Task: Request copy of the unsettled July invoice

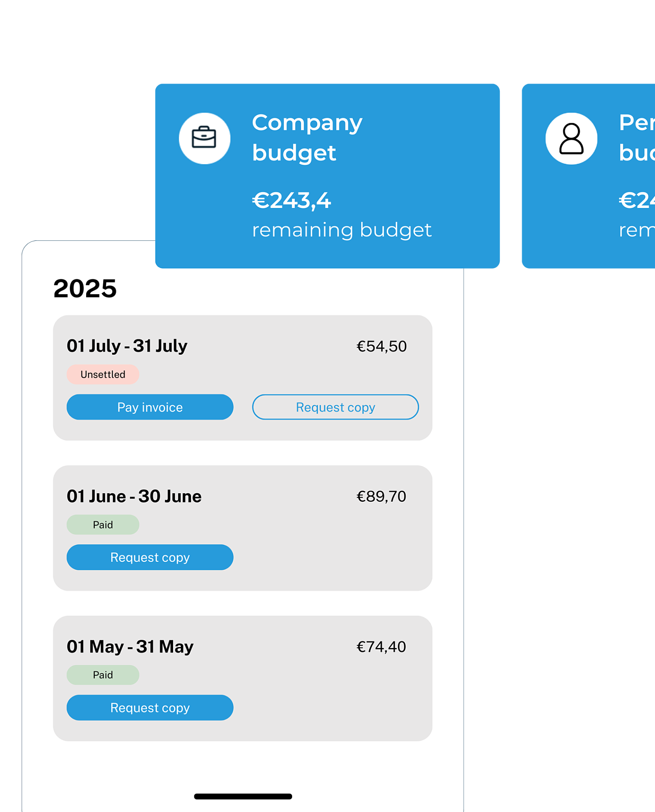Action: [335, 407]
